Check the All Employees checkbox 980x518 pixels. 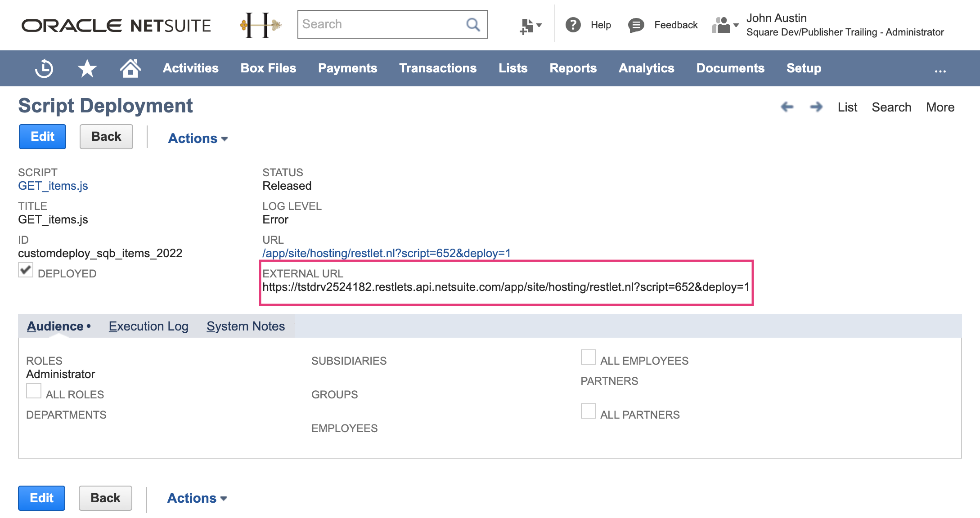point(588,357)
